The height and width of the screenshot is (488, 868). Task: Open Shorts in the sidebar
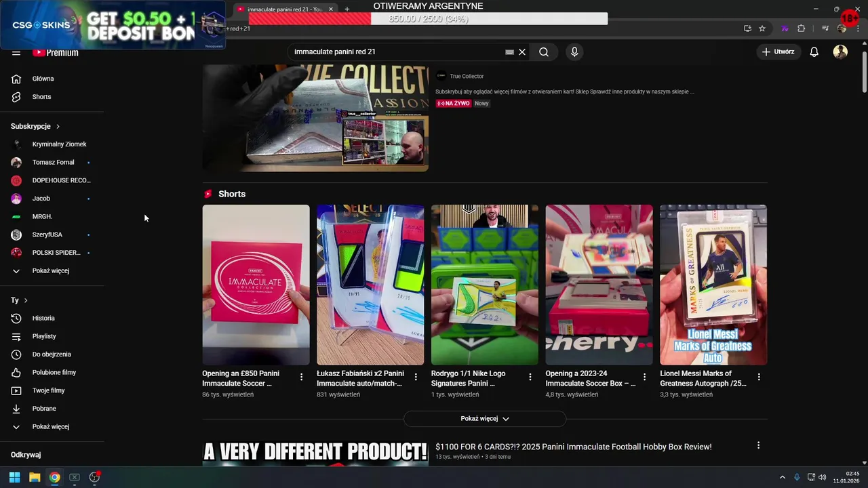tap(52, 97)
